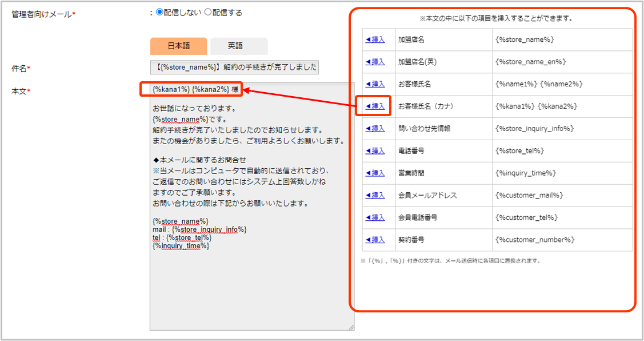Viewport: 644px width, 341px height.
Task: Switch to the 英語 tab
Action: (x=238, y=46)
